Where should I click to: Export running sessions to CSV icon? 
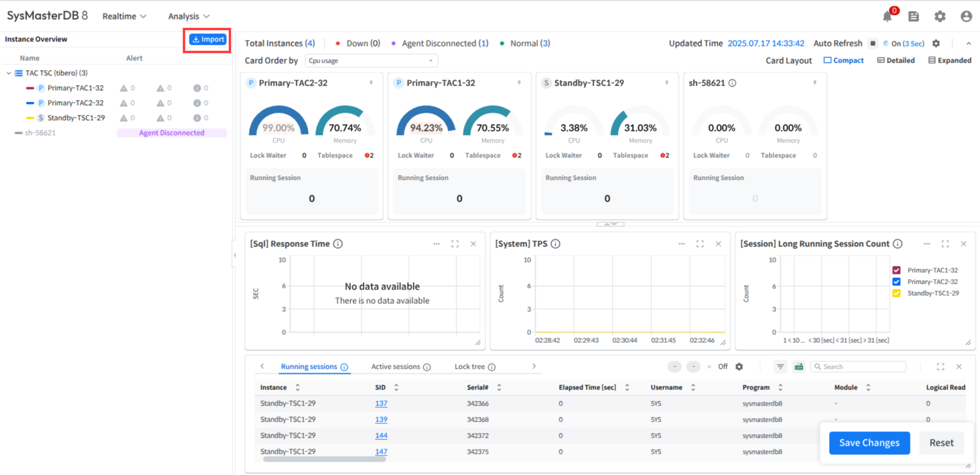[799, 366]
